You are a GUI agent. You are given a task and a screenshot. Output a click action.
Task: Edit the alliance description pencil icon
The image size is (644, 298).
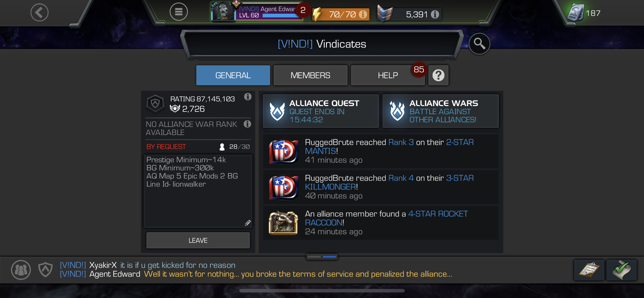tap(248, 223)
